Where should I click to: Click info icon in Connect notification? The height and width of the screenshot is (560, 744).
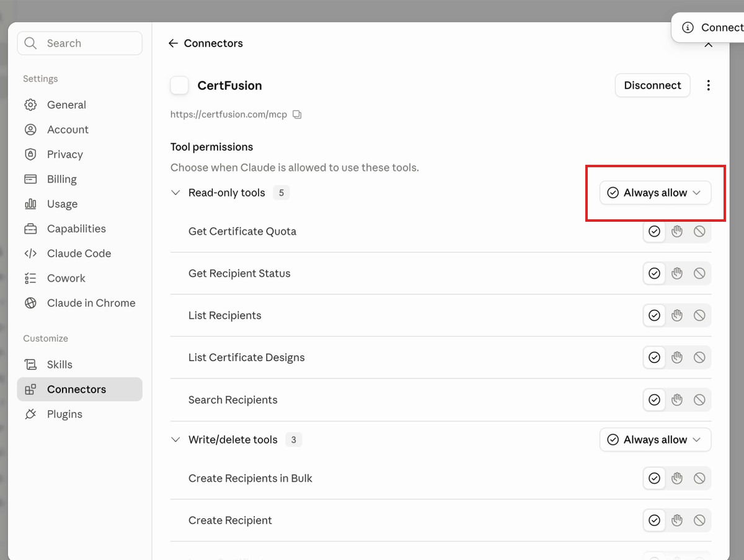pos(688,27)
